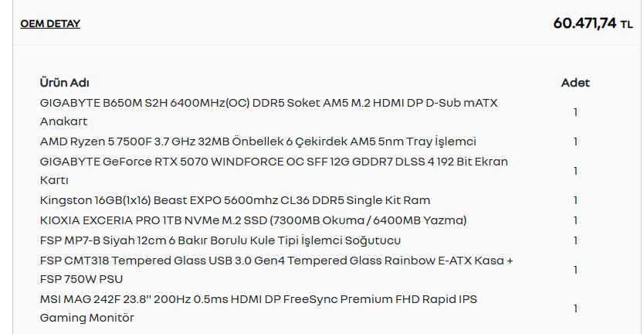Select the Kingston 16GB Beast EXPO Ram row
Image resolution: width=644 pixels, height=334 pixels.
pos(315,200)
